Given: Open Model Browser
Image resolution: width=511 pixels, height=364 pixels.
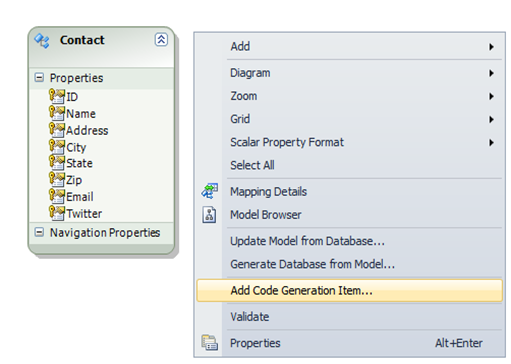Looking at the screenshot, I should [x=349, y=215].
